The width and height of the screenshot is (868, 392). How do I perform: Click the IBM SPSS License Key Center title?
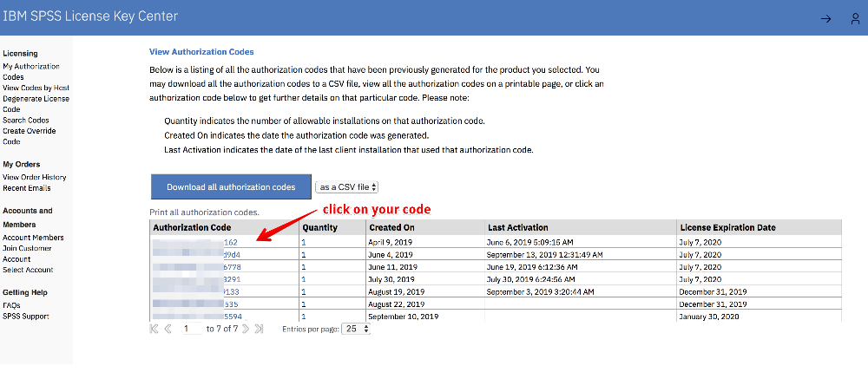click(90, 16)
